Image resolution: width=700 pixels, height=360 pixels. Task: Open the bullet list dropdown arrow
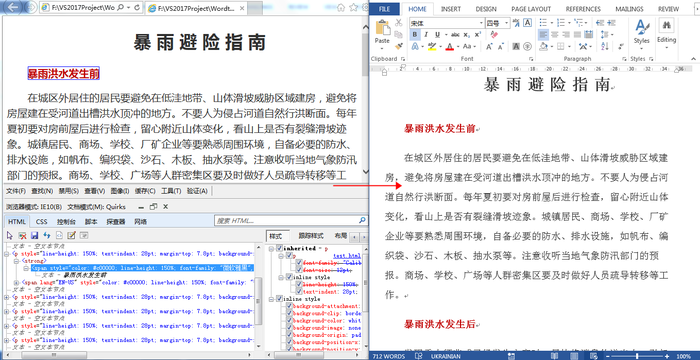coord(551,23)
